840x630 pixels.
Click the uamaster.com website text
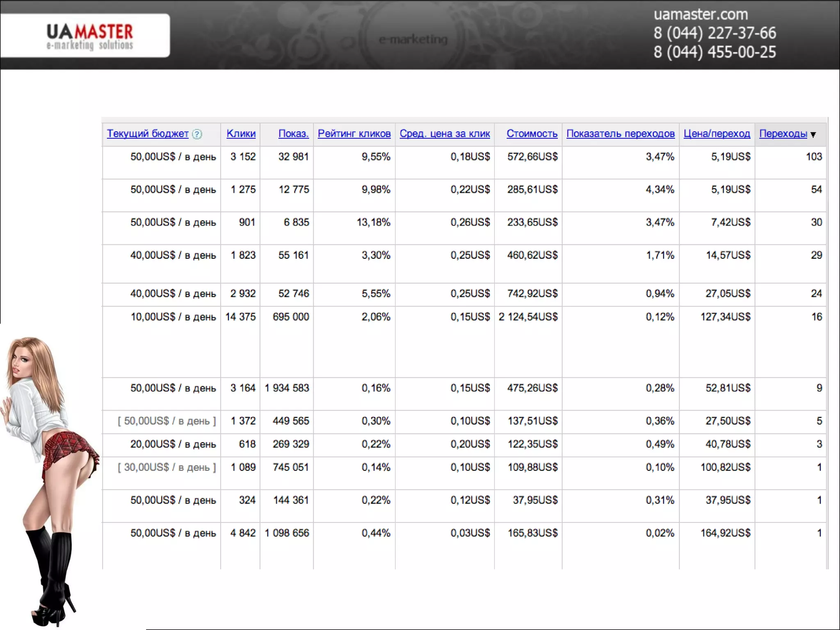tap(701, 14)
